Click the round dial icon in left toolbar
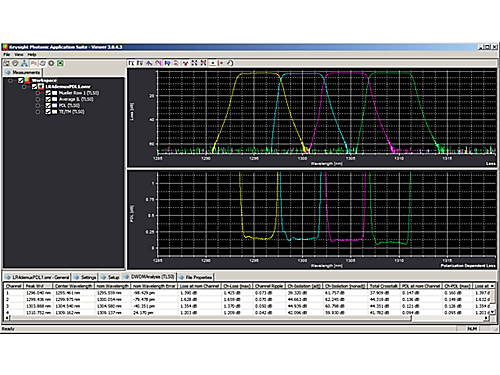 [x=15, y=63]
